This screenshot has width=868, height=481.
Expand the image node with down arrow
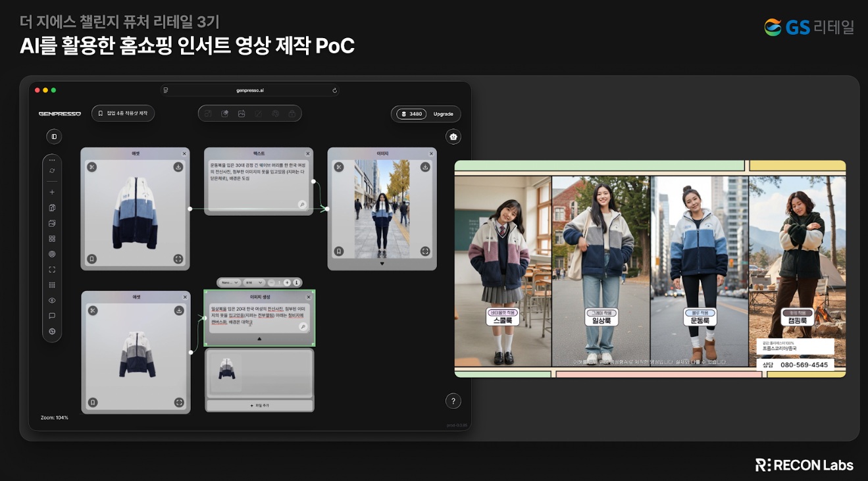pos(382,264)
